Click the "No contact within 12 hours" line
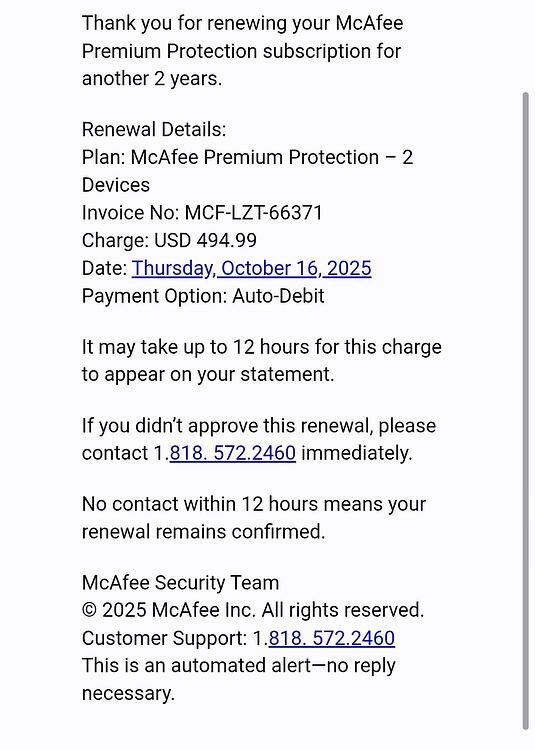Screen dimensions: 535x750 [x=254, y=504]
